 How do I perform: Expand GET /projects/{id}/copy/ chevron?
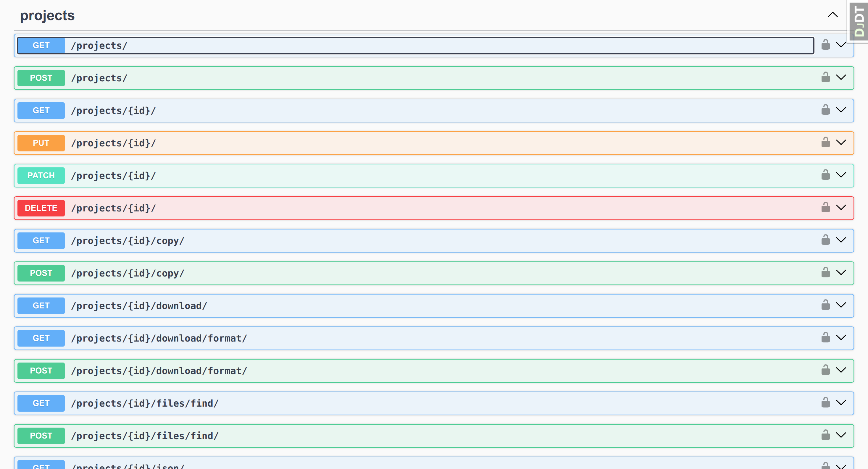[x=841, y=240]
